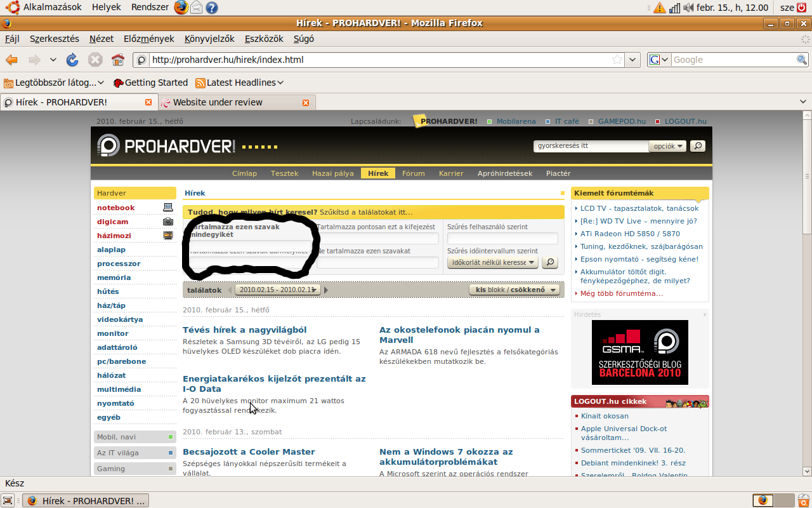Click the GSMA Barcelona 2010 banner
Viewport: 812px width, 508px height.
pyautogui.click(x=640, y=352)
